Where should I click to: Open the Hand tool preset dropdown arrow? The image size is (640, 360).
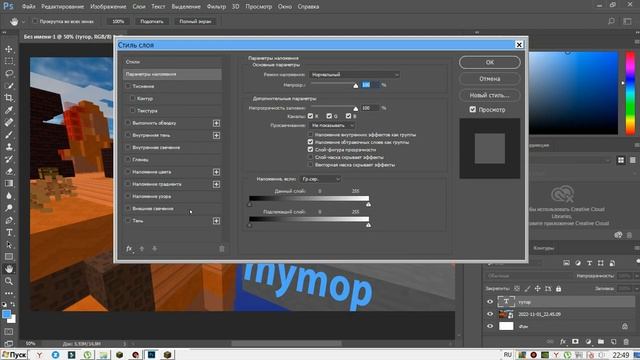tap(24, 22)
